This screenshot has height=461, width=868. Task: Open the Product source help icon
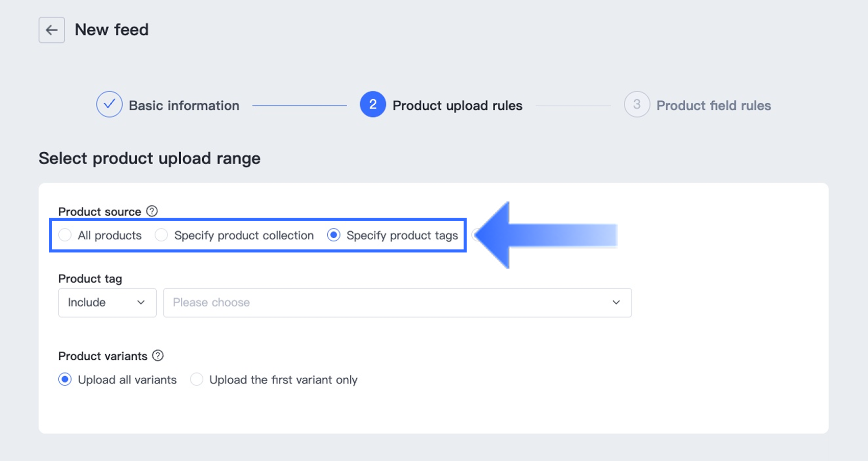click(152, 211)
